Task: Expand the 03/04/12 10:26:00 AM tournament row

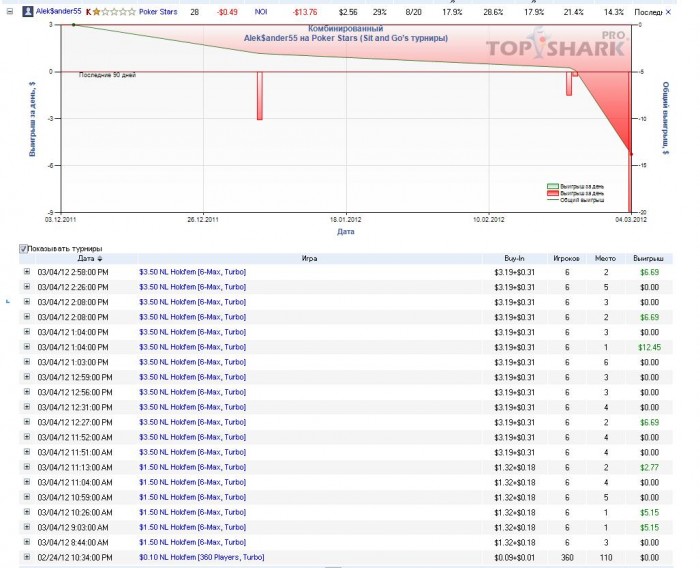Action: [x=27, y=512]
